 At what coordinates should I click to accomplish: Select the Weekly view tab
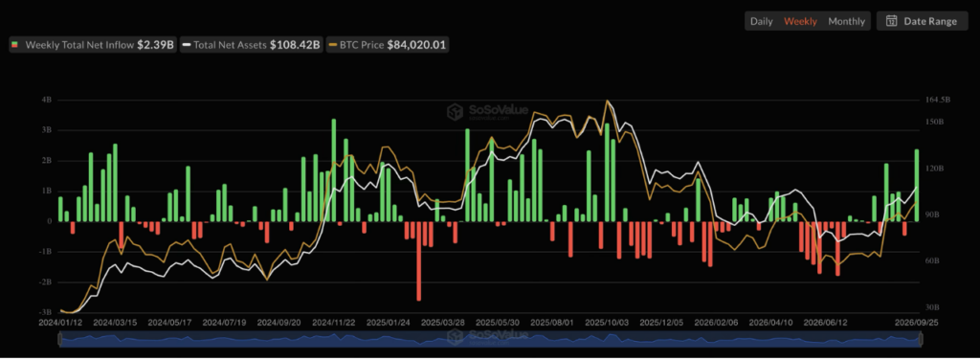pos(800,21)
